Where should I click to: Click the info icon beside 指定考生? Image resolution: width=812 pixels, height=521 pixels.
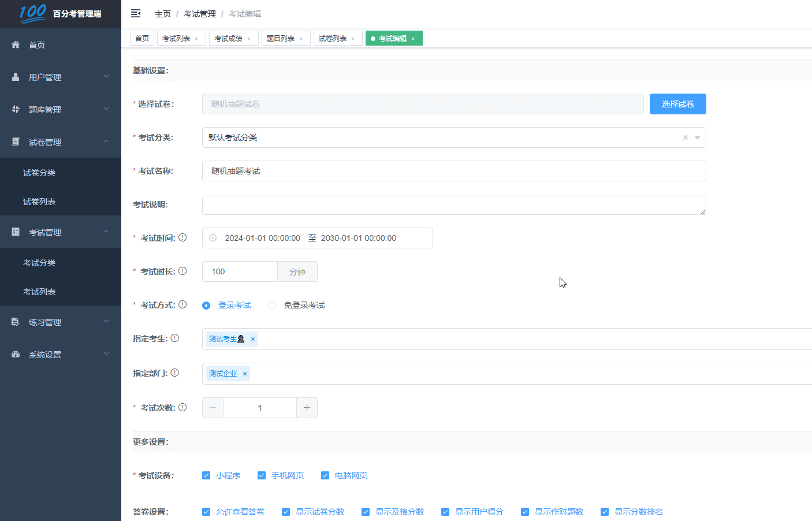(x=175, y=338)
